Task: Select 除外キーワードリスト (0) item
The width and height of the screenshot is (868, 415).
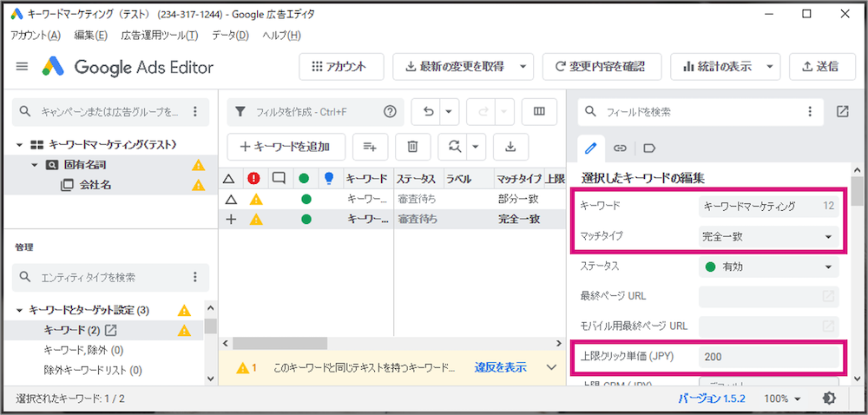Action: [93, 370]
